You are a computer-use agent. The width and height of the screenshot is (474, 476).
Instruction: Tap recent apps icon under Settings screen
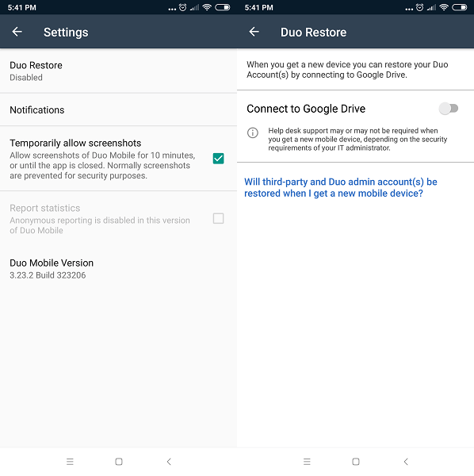pyautogui.click(x=70, y=462)
